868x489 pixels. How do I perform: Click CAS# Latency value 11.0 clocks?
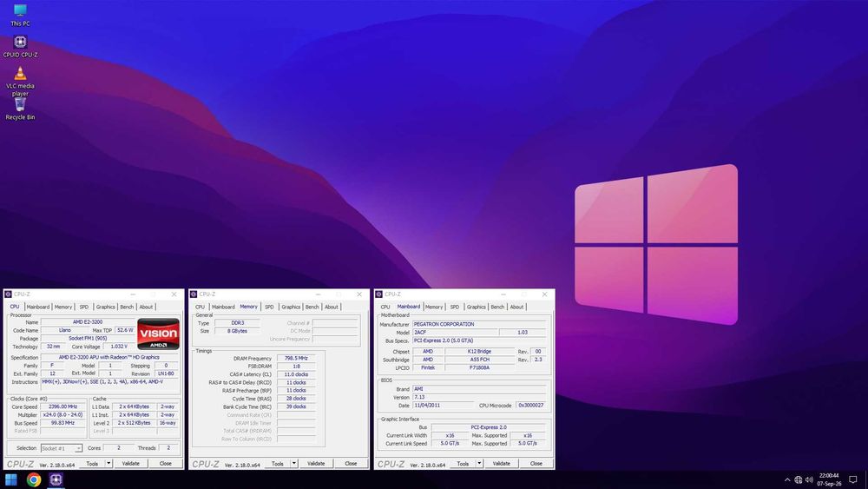[296, 374]
